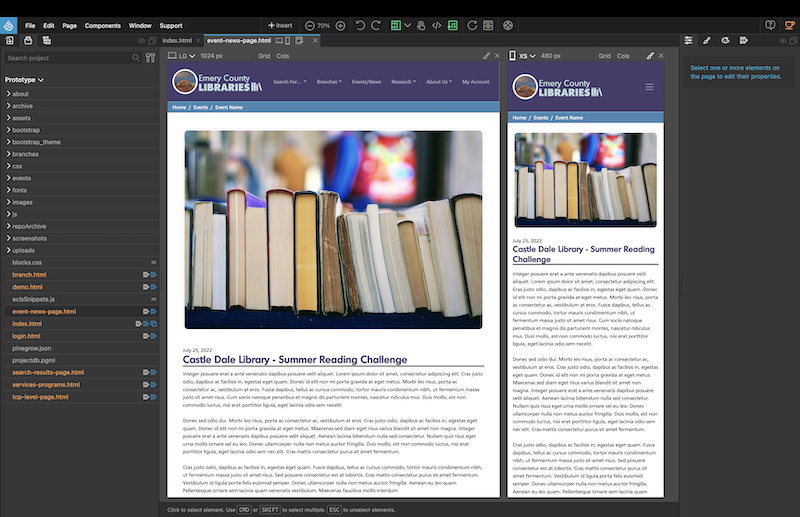Open the Prototype project dropdown
This screenshot has height=517, width=800.
(x=24, y=79)
